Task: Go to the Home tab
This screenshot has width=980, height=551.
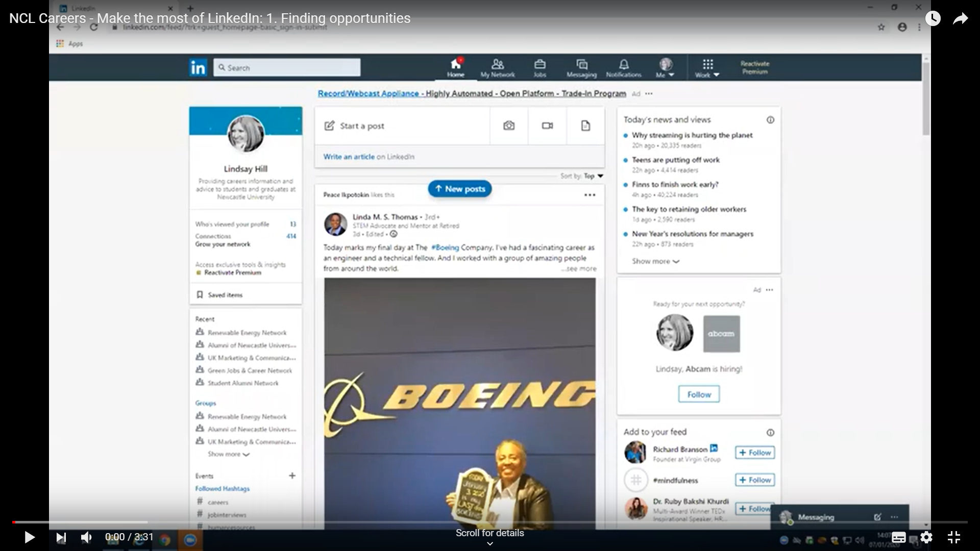Action: click(455, 67)
